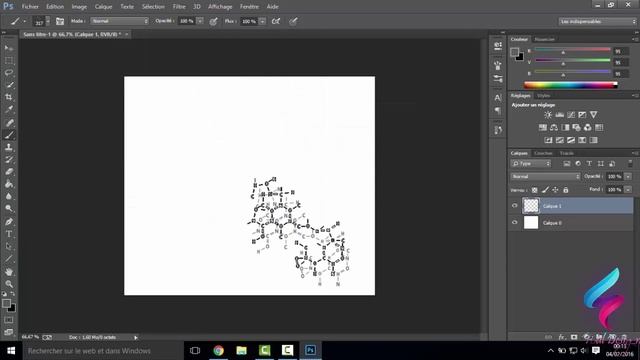Toggle lock position
This screenshot has width=640, height=360.
pos(556,190)
